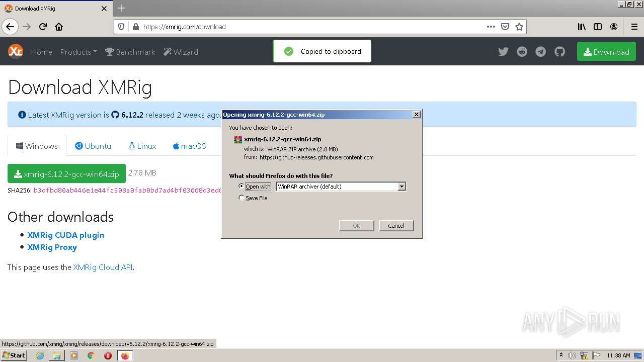This screenshot has width=644, height=362.
Task: Open page actions three-dot menu
Action: tap(491, 27)
